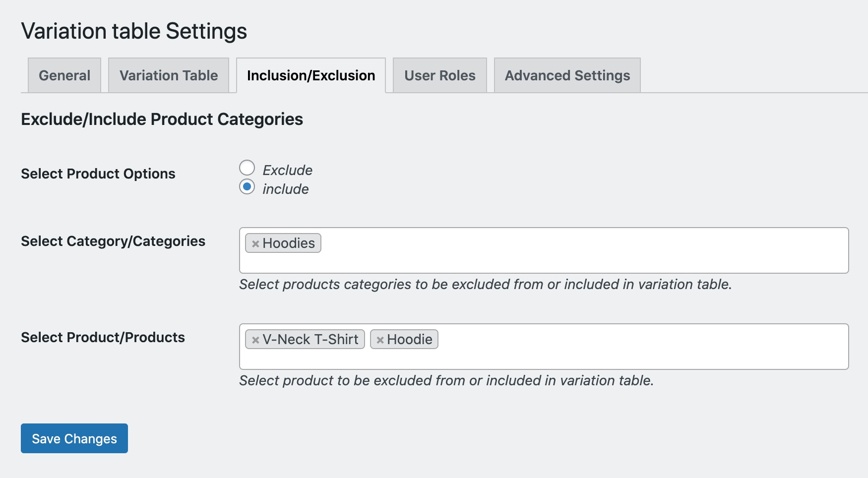Click the Exclude/Include Product Categories heading

tap(162, 119)
